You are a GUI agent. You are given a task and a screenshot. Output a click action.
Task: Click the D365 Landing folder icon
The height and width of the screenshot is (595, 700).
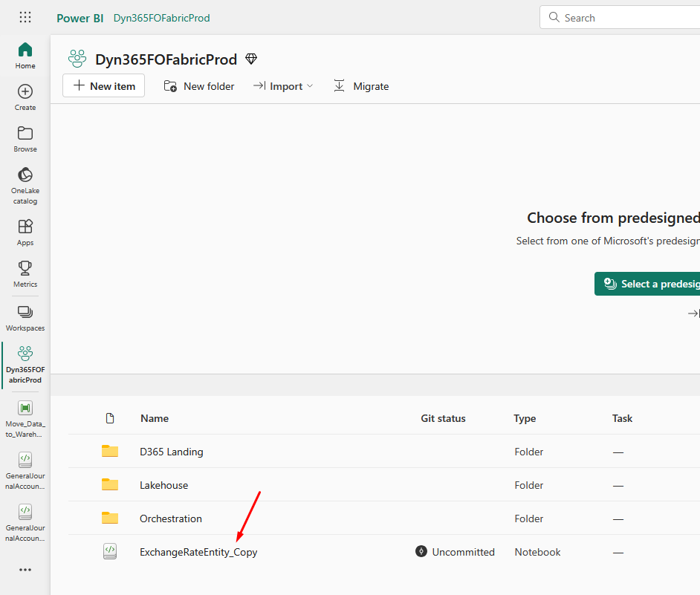coord(110,452)
